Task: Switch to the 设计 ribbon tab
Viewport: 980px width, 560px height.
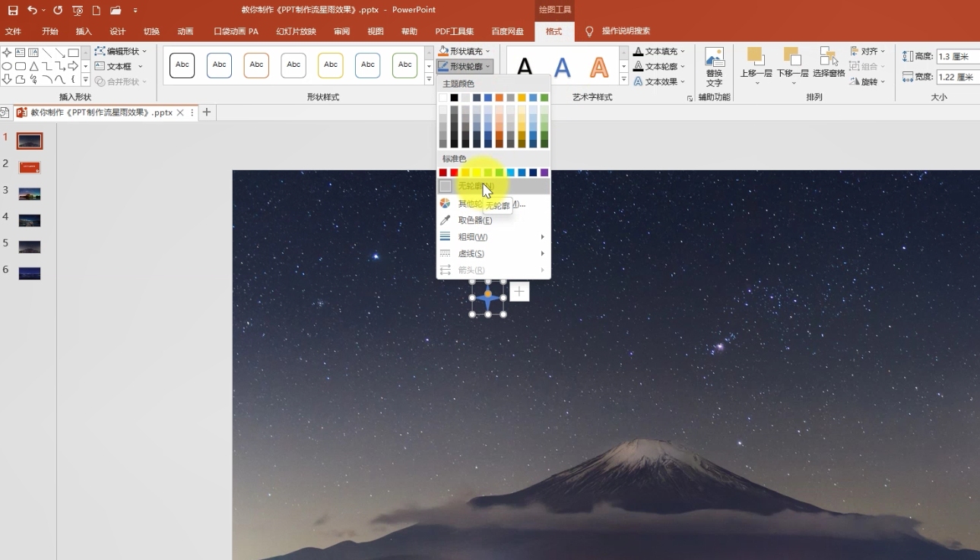Action: (117, 31)
